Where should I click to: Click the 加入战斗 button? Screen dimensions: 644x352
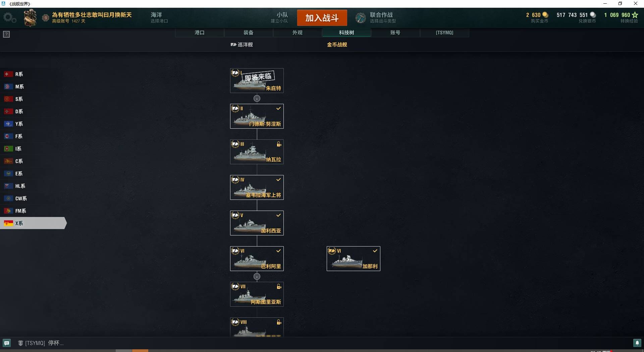322,18
